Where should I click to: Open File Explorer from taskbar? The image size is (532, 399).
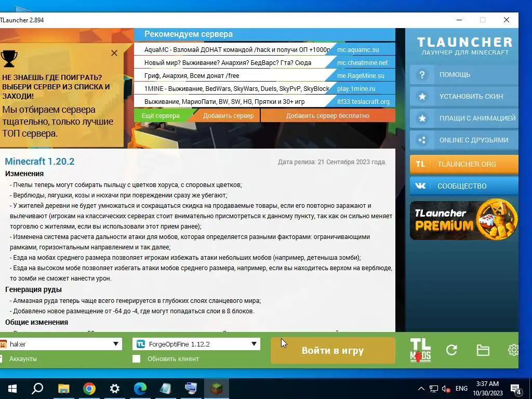point(63,389)
